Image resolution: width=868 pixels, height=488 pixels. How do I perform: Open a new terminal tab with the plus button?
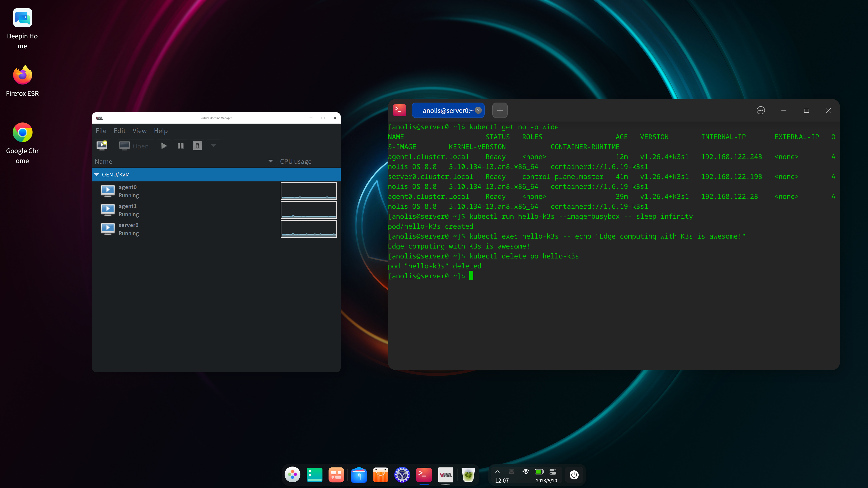[500, 110]
